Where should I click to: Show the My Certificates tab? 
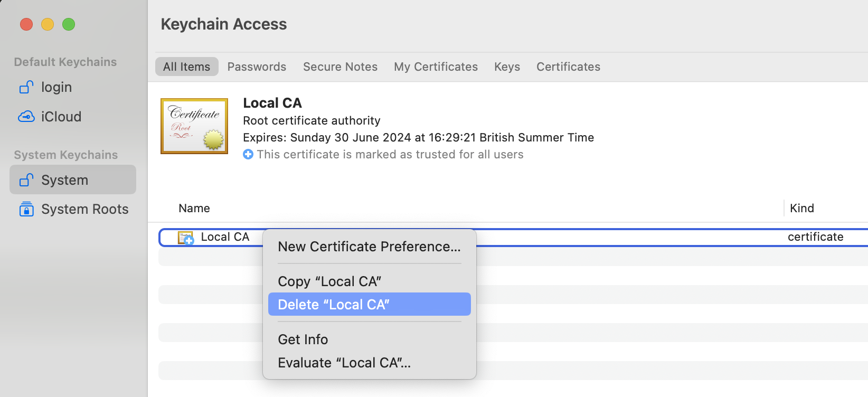pos(436,67)
